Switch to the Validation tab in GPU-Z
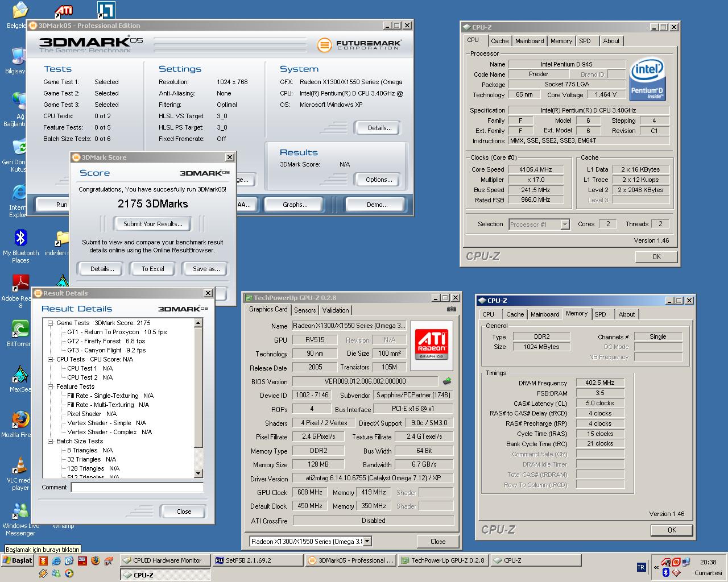The width and height of the screenshot is (728, 582). pos(336,310)
